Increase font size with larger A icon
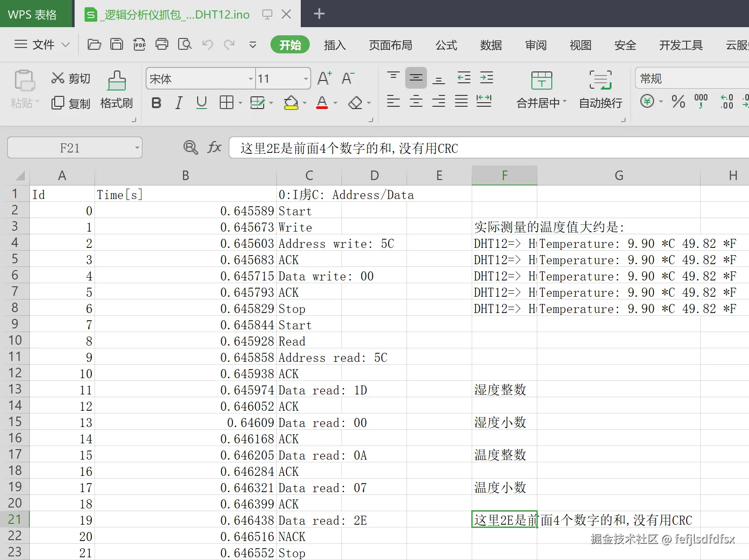The height and width of the screenshot is (560, 749). click(x=324, y=78)
